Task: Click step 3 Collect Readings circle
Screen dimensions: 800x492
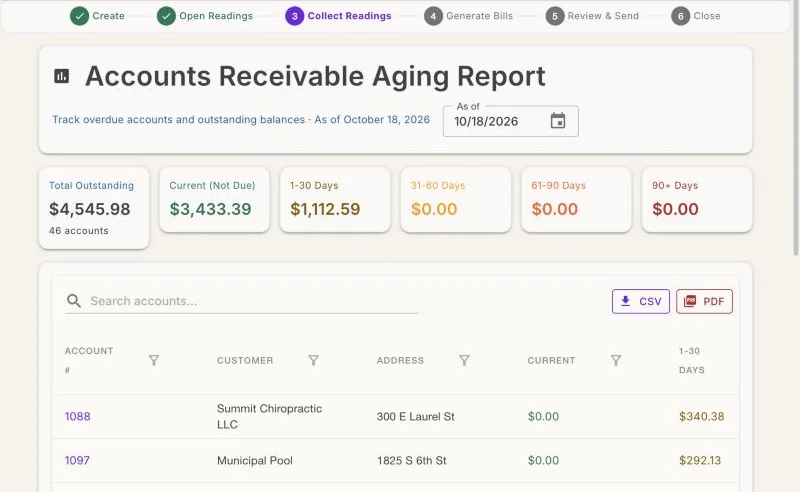Action: (x=294, y=16)
